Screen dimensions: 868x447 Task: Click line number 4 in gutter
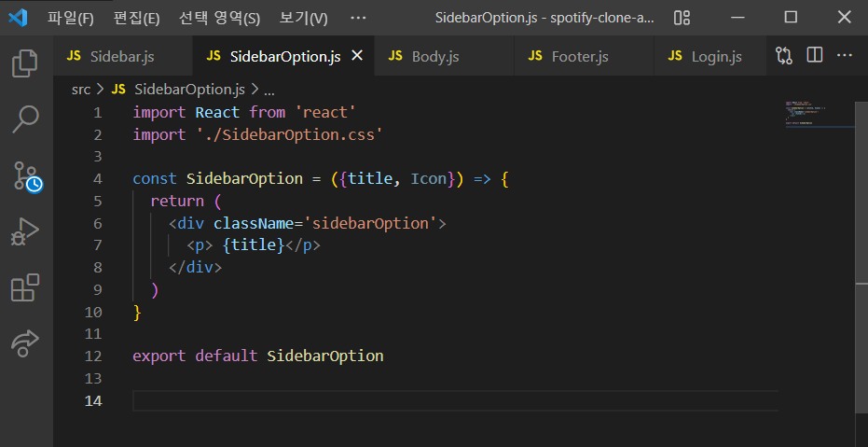tap(97, 179)
